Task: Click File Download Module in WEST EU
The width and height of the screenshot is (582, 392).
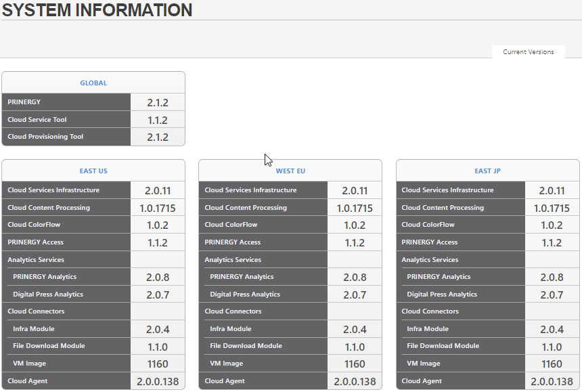Action: pos(246,345)
